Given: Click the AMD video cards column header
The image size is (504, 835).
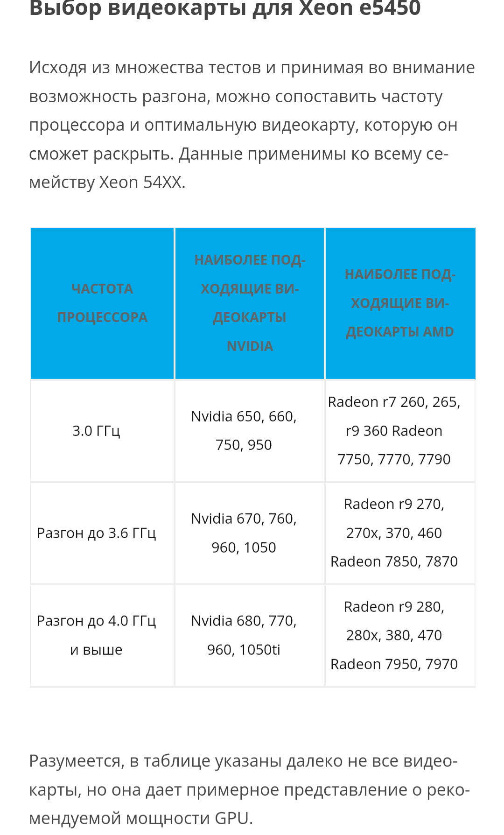Looking at the screenshot, I should 400,303.
